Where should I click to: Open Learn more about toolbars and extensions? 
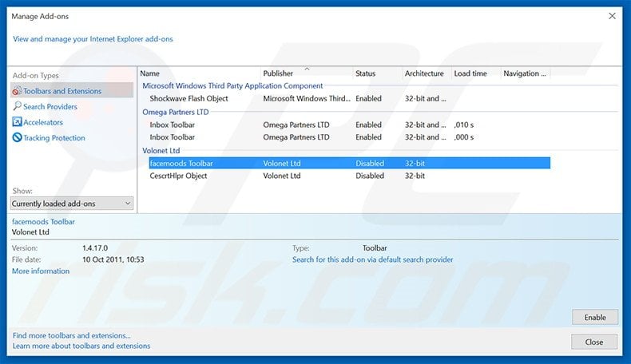81,346
